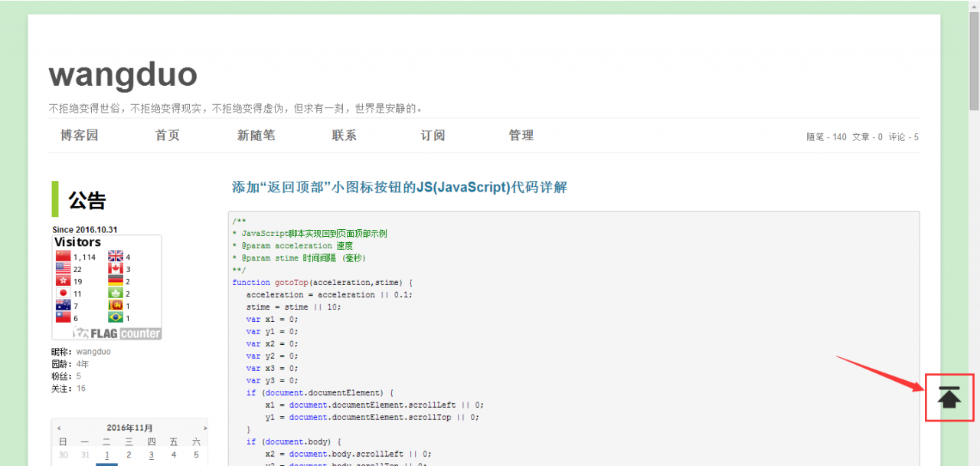Click the code line var x1 = 0
This screenshot has width=980, height=466.
272,319
